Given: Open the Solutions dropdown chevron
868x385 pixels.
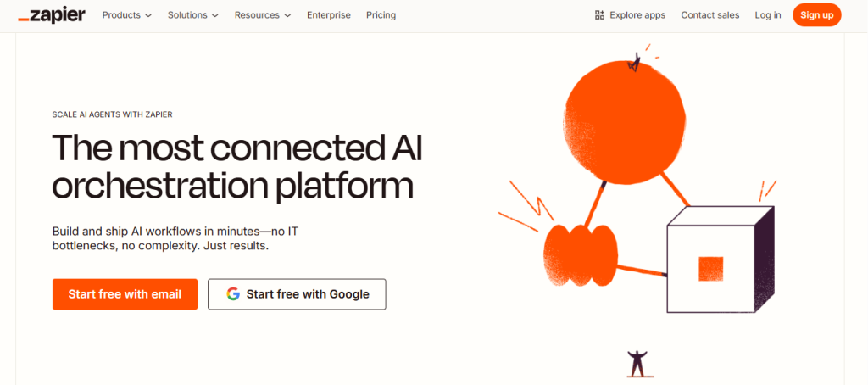Looking at the screenshot, I should coord(214,15).
